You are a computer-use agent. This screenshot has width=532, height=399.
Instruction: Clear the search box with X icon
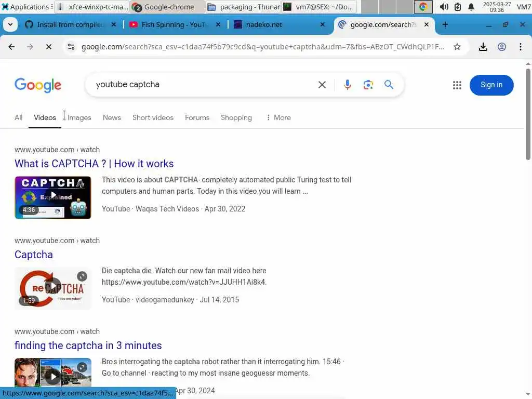point(322,85)
